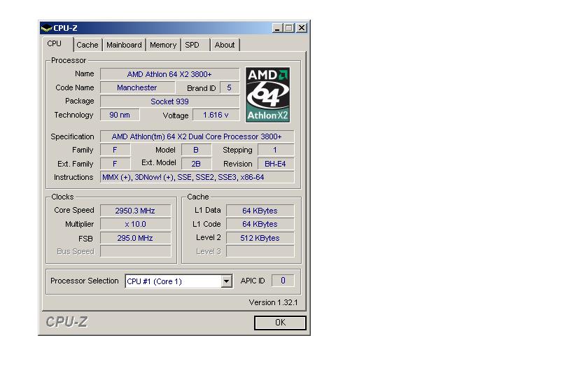Select the 'Socket 939' package value
588x387 pixels.
click(x=169, y=101)
